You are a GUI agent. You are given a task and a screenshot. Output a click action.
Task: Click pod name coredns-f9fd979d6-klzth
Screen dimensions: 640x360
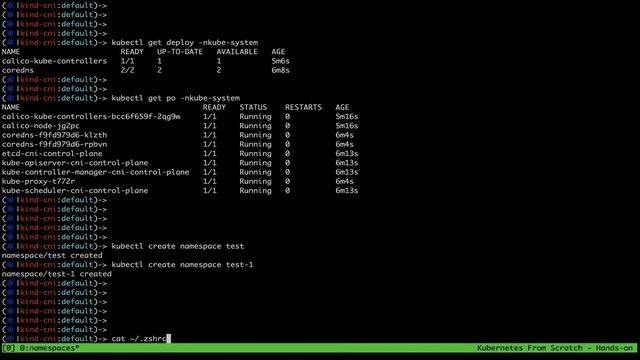pos(54,135)
